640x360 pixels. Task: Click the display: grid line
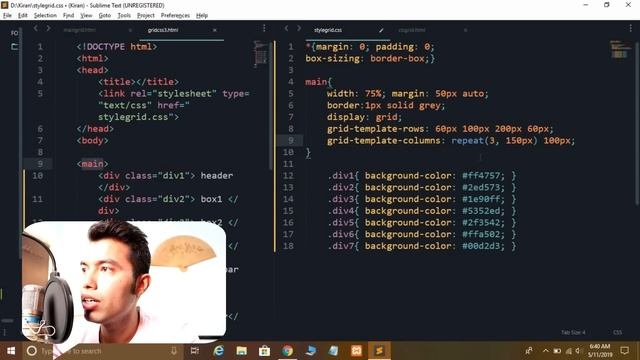pyautogui.click(x=364, y=117)
